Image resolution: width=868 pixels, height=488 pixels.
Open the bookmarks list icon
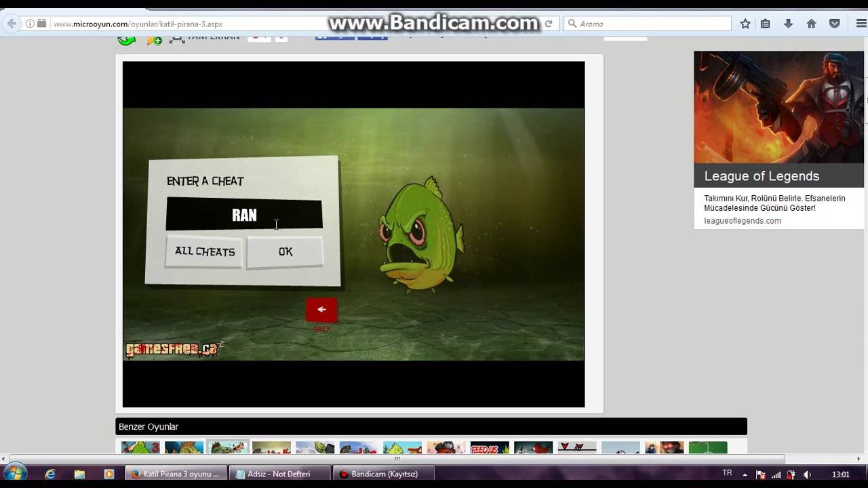(766, 24)
